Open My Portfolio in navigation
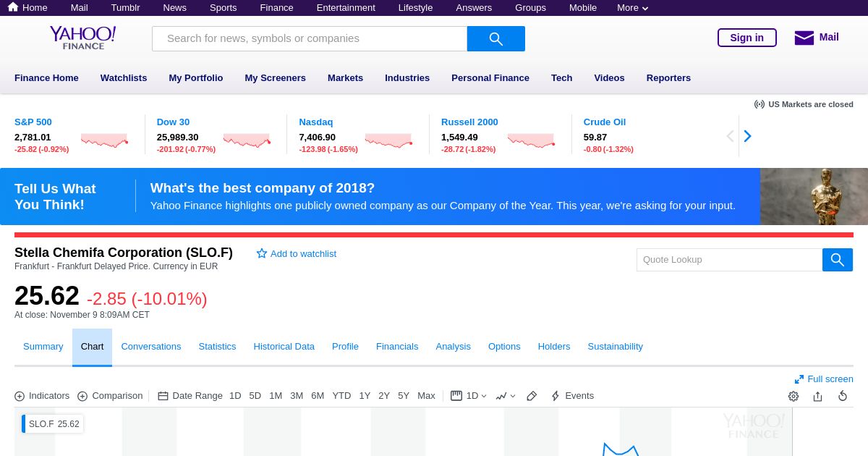The height and width of the screenshot is (456, 868). click(x=196, y=77)
